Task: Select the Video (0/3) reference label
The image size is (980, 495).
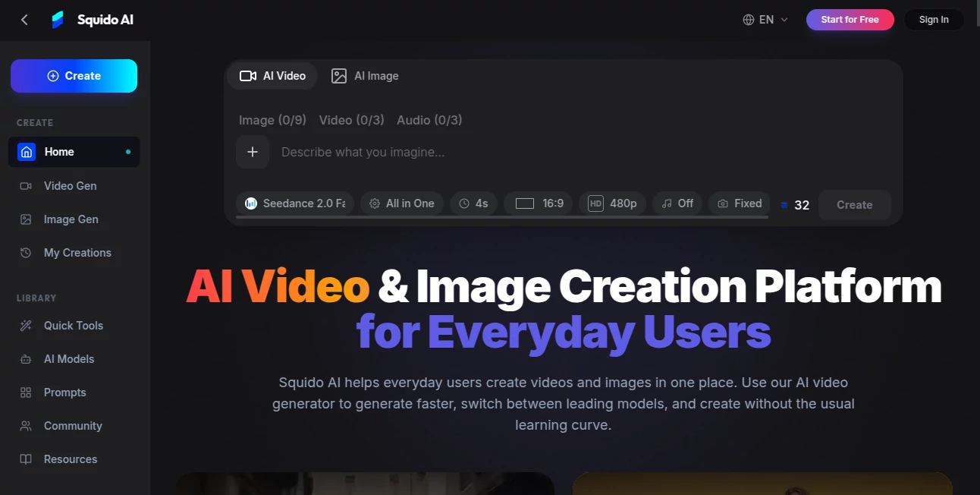Action: click(351, 120)
